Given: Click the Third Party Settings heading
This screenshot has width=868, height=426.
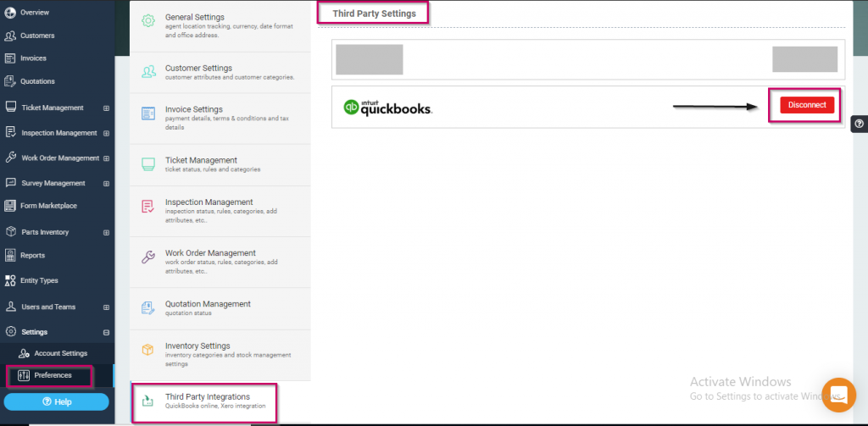Looking at the screenshot, I should point(374,14).
